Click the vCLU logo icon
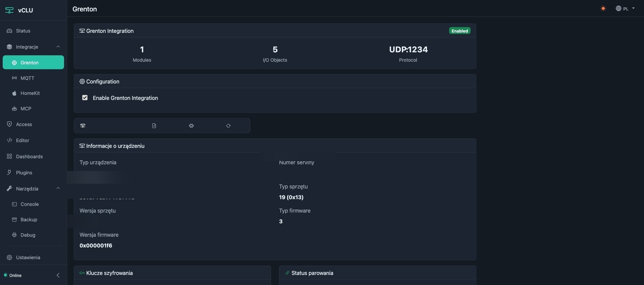The height and width of the screenshot is (285, 644). pyautogui.click(x=9, y=10)
